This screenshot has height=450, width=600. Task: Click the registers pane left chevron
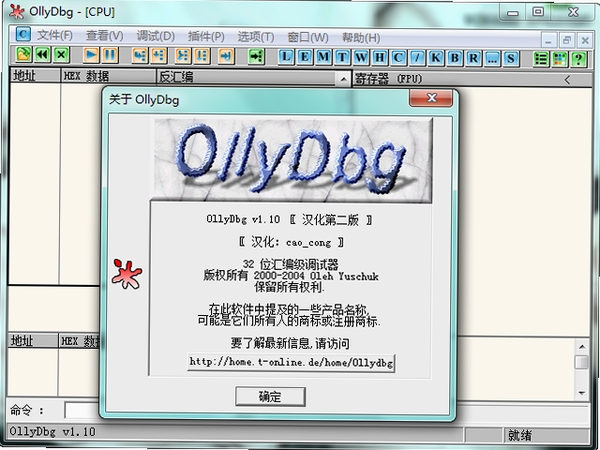[x=567, y=80]
